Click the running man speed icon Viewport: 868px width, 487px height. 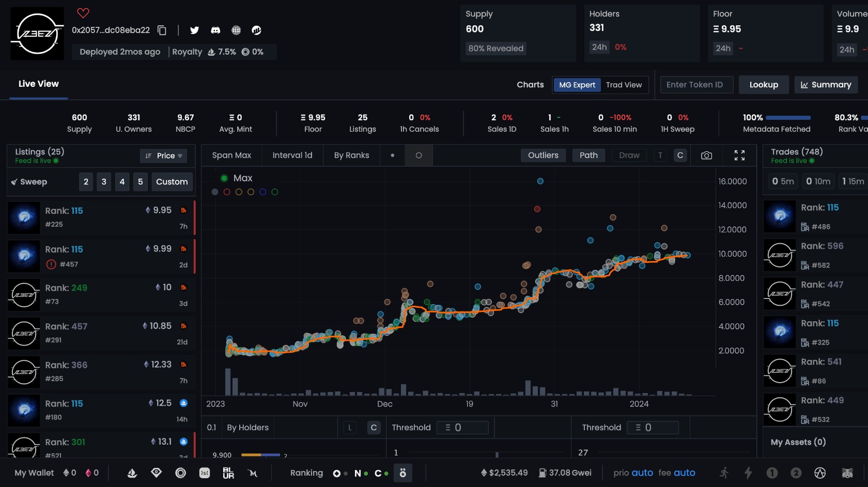click(724, 473)
